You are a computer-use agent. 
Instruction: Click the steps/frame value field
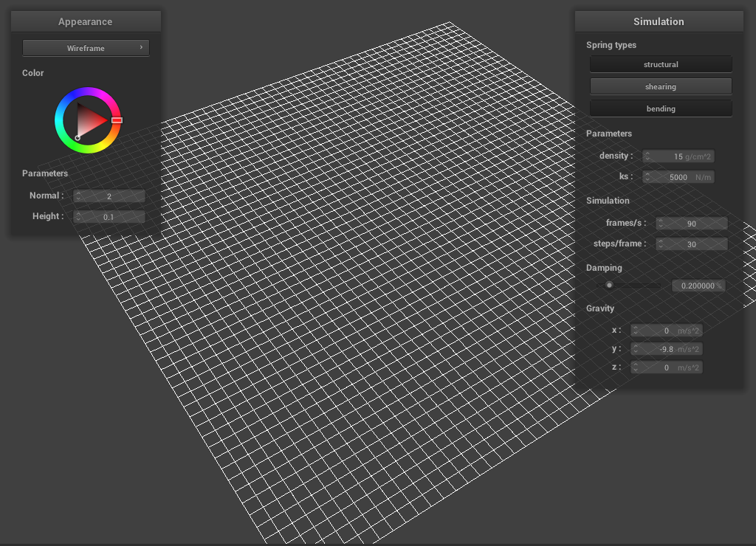coord(692,243)
